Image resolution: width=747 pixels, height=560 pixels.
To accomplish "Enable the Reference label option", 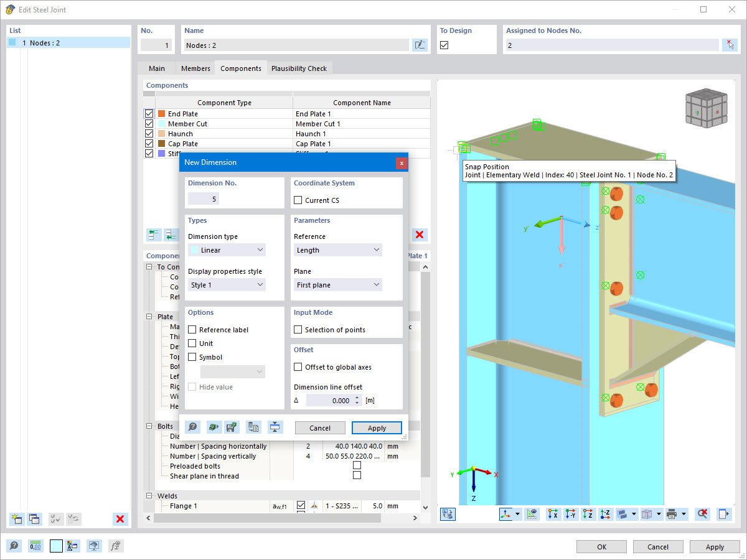I will 192,329.
